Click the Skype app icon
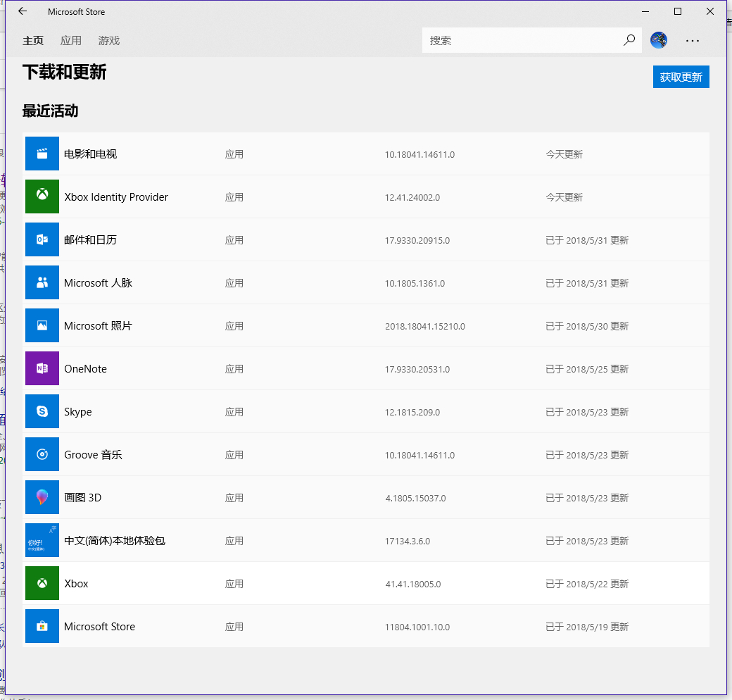 click(42, 411)
